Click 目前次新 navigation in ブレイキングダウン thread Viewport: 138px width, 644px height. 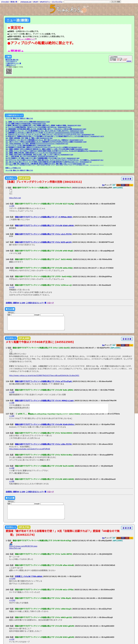127,179
